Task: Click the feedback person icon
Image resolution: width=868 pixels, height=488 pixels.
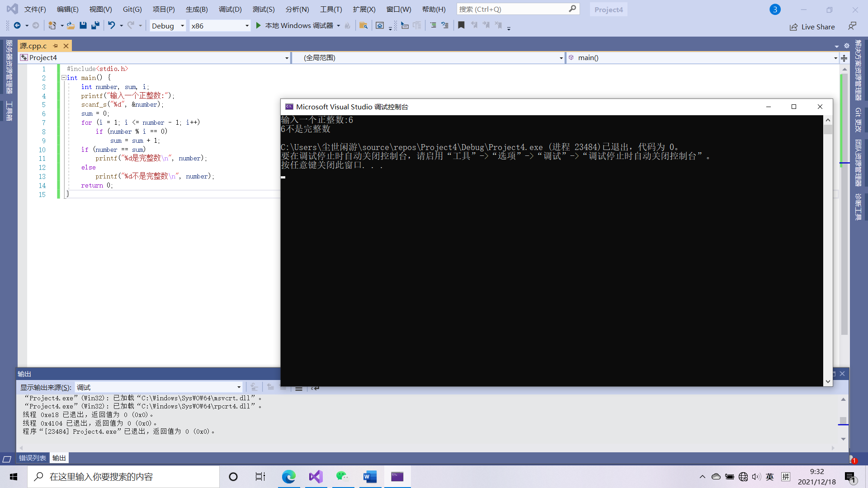Action: click(x=852, y=26)
